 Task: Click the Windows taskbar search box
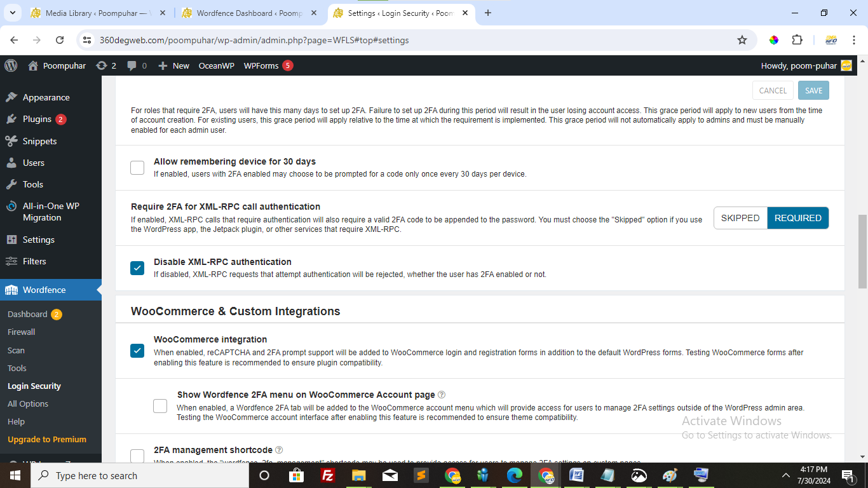(x=139, y=475)
